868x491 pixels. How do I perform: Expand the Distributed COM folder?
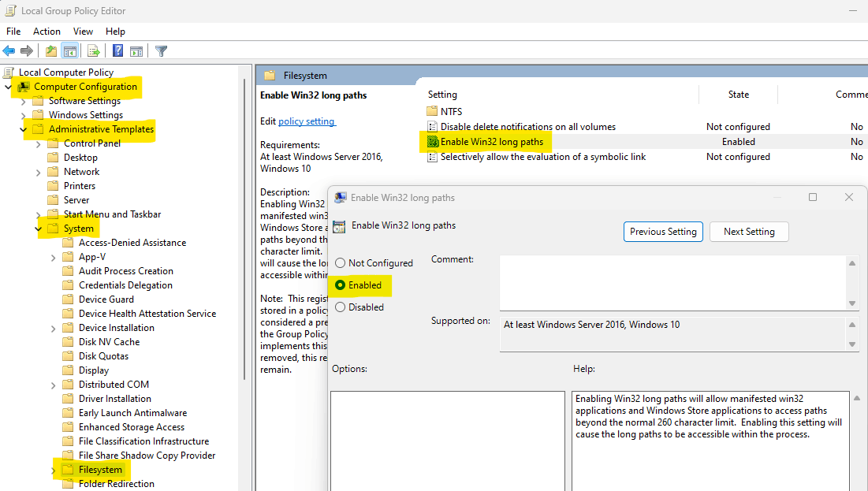[53, 385]
